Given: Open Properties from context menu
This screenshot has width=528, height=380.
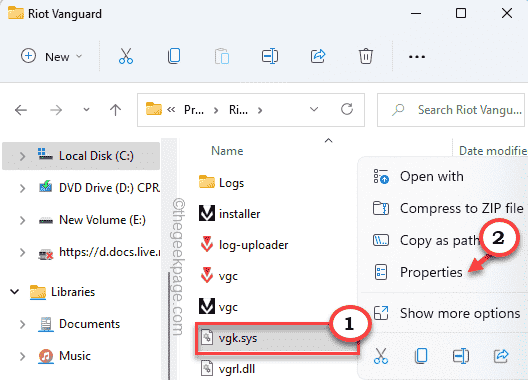Looking at the screenshot, I should coord(418,272).
